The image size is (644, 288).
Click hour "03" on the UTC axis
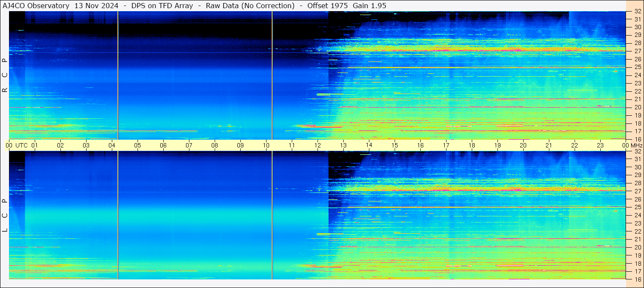pyautogui.click(x=86, y=145)
